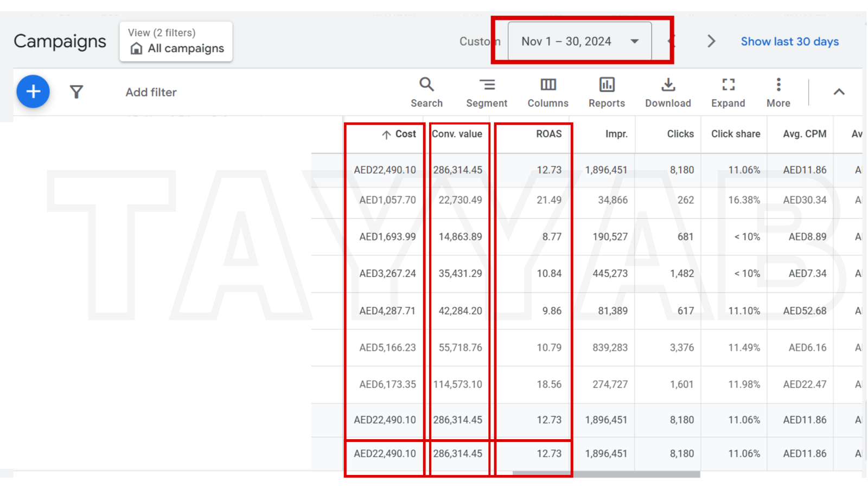Open the Columns settings
The height and width of the screenshot is (488, 868).
pos(548,92)
